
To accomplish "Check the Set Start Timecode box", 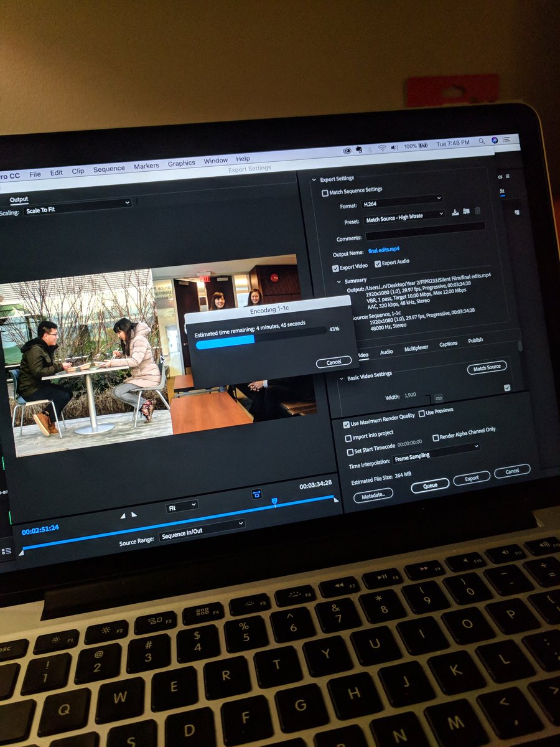I will 350,453.
